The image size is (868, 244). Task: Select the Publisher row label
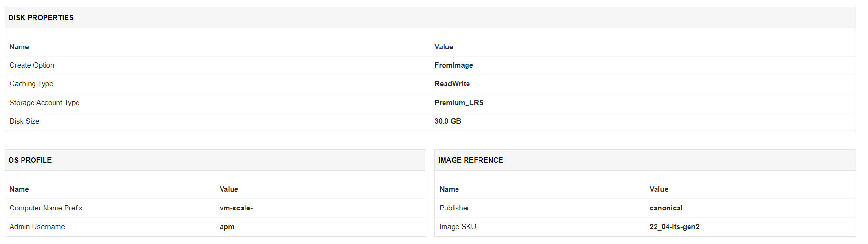(x=454, y=208)
